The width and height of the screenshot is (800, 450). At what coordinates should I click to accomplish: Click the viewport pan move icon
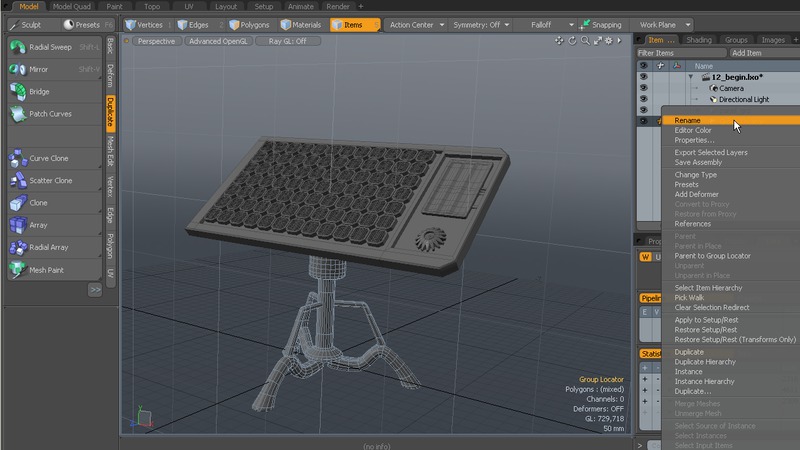(559, 41)
